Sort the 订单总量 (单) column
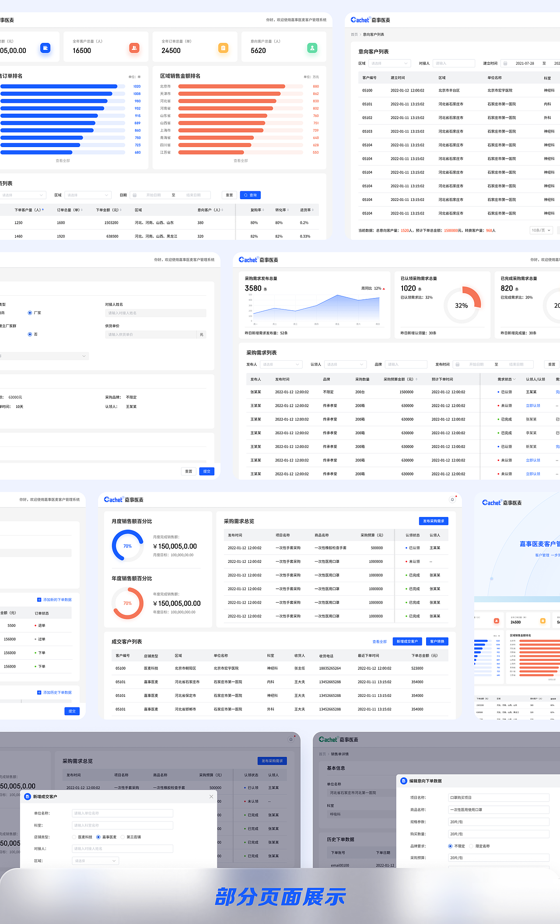The width and height of the screenshot is (560, 924). coord(82,210)
